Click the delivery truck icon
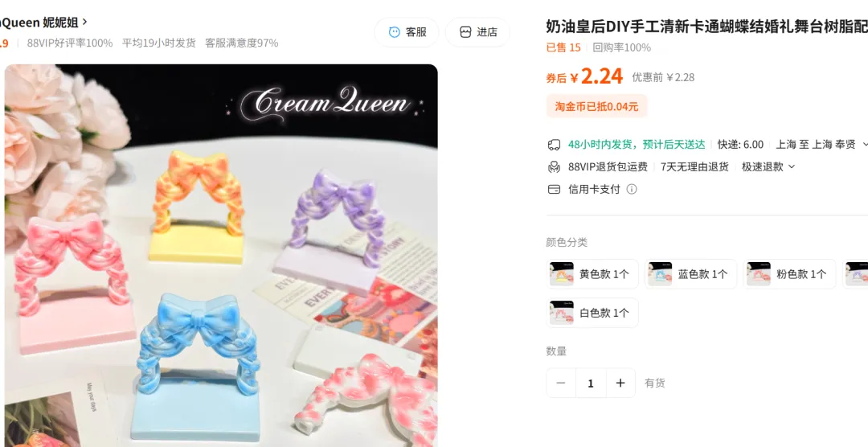The width and height of the screenshot is (868, 447). 554,145
